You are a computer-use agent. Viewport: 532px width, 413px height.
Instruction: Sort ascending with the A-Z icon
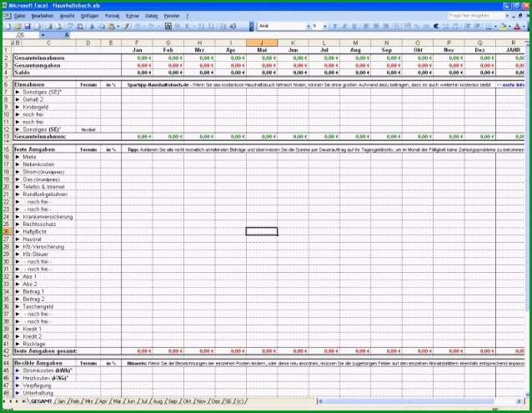click(x=202, y=26)
